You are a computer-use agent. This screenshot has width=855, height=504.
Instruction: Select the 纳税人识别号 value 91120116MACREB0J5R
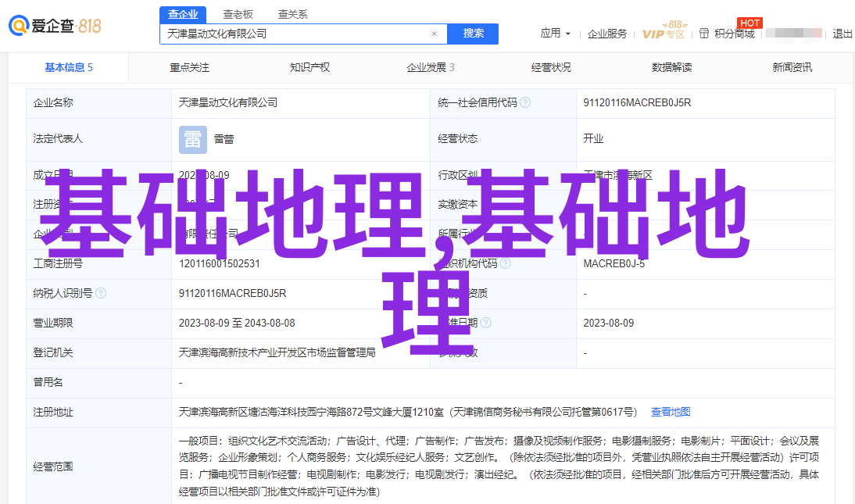click(232, 294)
